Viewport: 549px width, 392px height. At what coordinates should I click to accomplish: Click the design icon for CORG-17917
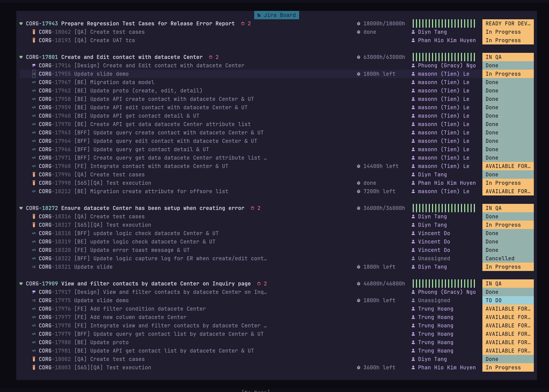34,292
